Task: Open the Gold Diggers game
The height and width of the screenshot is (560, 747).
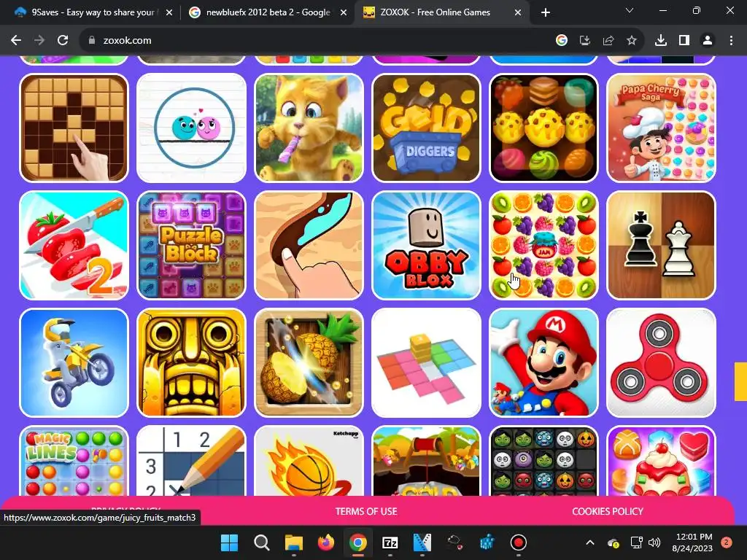Action: click(x=426, y=128)
